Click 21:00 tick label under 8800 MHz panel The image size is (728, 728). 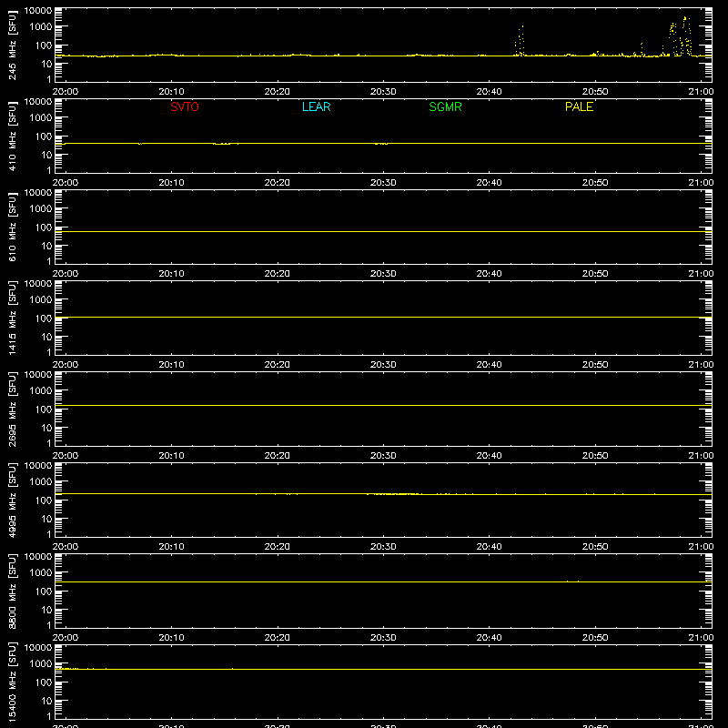coord(701,638)
